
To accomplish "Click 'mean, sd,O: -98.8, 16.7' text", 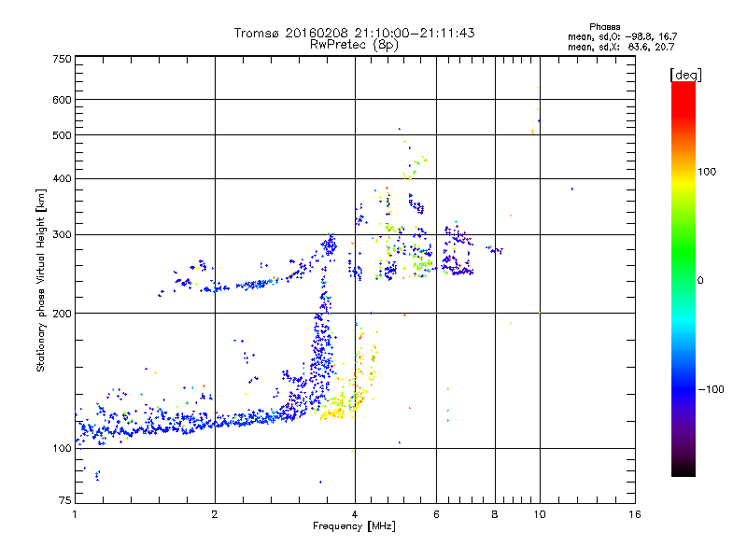I will (622, 36).
